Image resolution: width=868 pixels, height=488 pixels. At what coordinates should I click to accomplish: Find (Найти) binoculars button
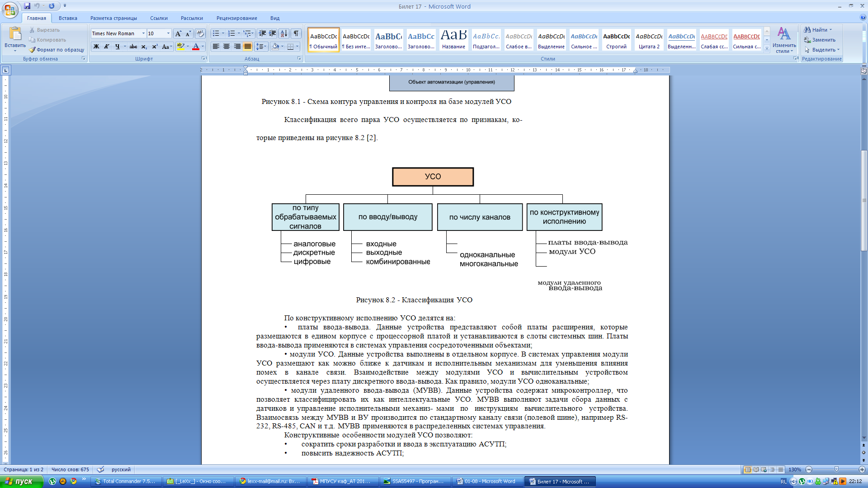[818, 30]
